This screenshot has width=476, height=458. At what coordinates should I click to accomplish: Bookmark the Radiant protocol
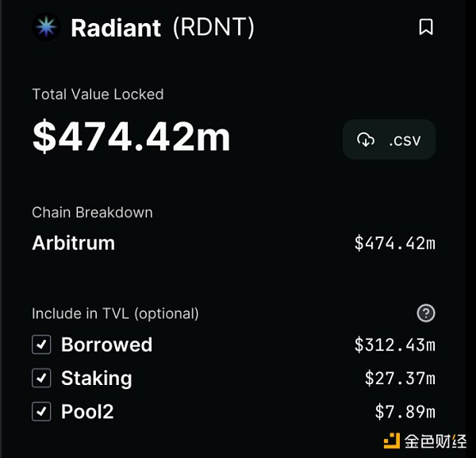(426, 28)
